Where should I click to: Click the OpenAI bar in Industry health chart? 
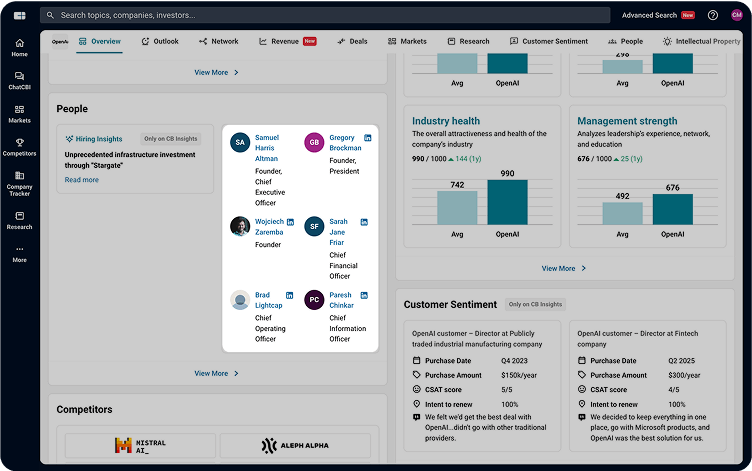click(x=507, y=202)
